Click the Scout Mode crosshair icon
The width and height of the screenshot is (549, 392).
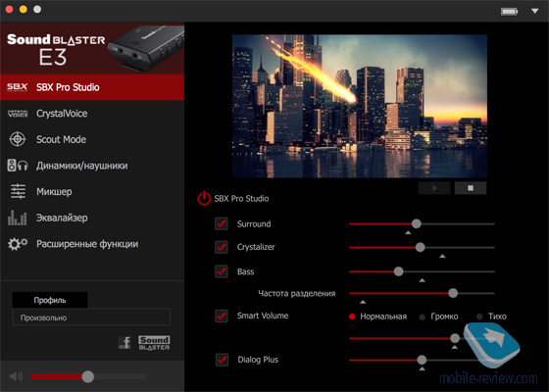pos(18,139)
